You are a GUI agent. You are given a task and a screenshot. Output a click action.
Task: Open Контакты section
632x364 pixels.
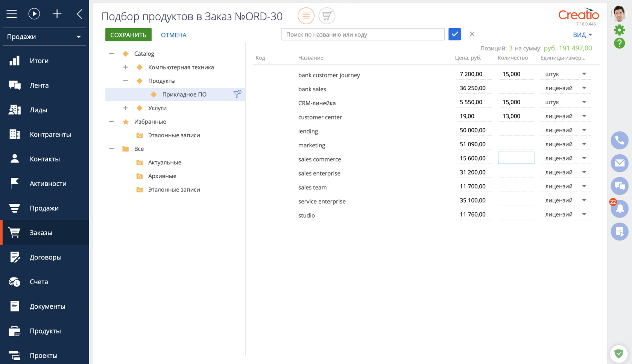tap(44, 159)
